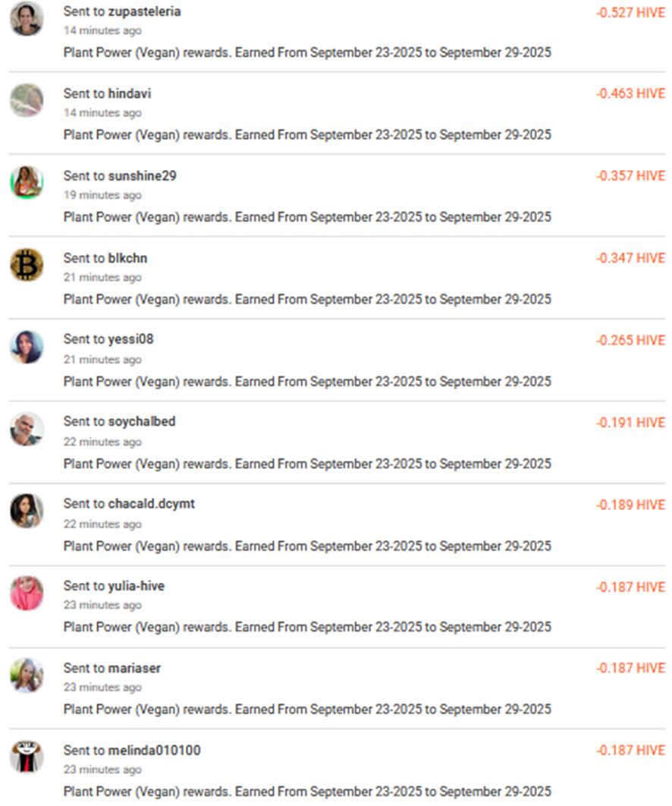This screenshot has width=672, height=806.
Task: Navigate to yulia-hive's profile name
Action: pos(137,586)
